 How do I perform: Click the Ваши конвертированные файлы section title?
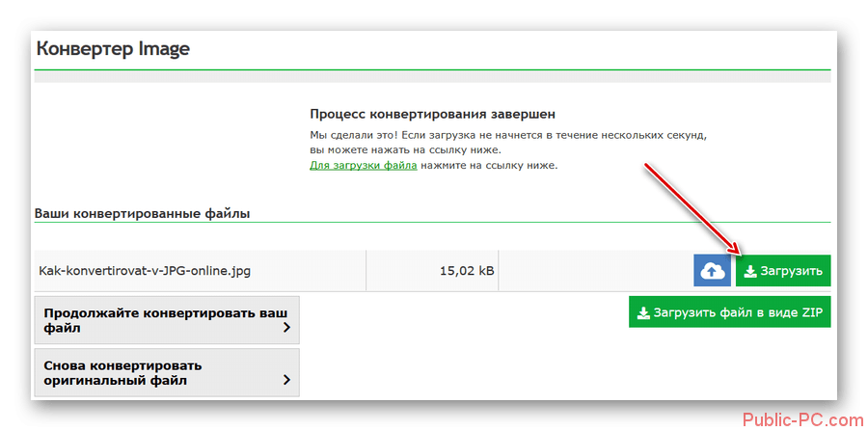[x=142, y=213]
